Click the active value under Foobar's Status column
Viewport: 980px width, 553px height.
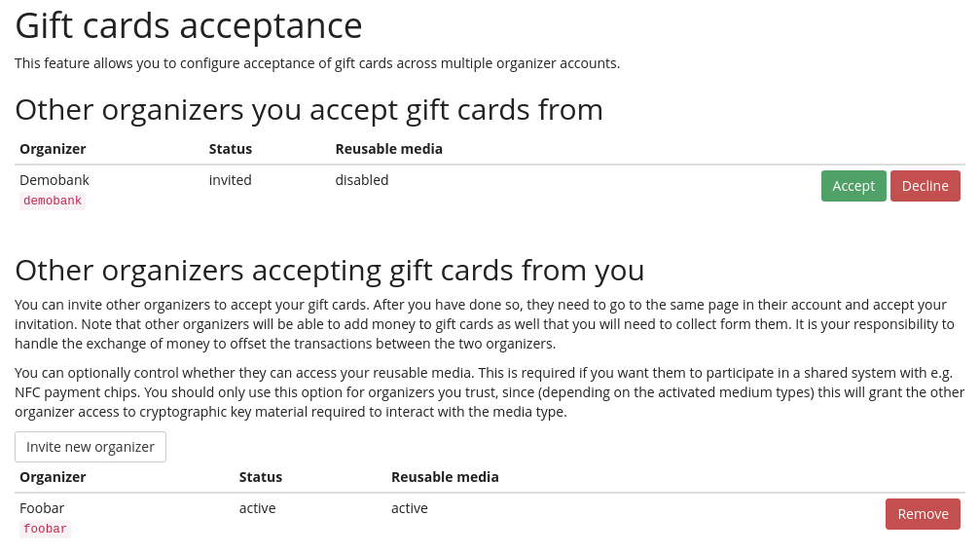258,508
